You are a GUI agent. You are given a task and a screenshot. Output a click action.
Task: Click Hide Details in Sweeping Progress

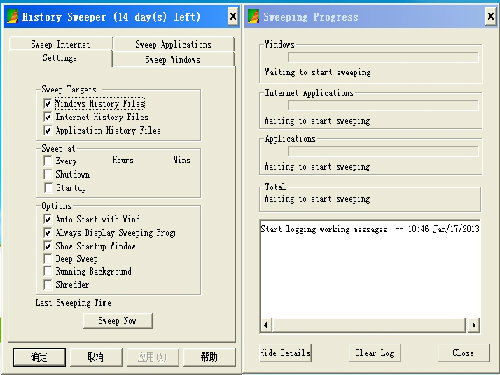tap(285, 353)
